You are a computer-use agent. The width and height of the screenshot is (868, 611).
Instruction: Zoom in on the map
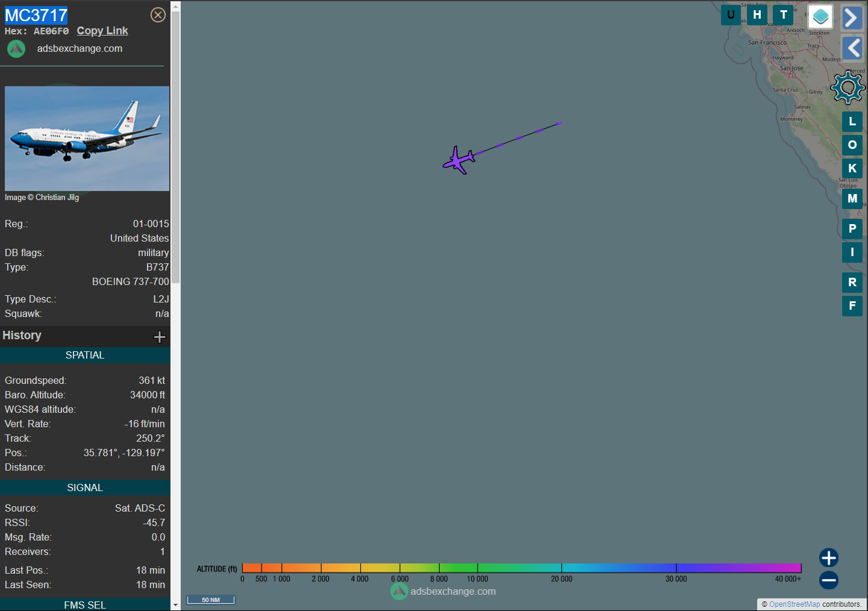tap(829, 558)
